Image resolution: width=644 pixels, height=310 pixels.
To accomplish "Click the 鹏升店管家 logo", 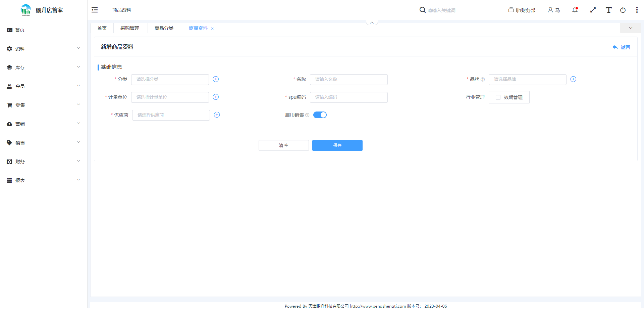I will click(42, 10).
